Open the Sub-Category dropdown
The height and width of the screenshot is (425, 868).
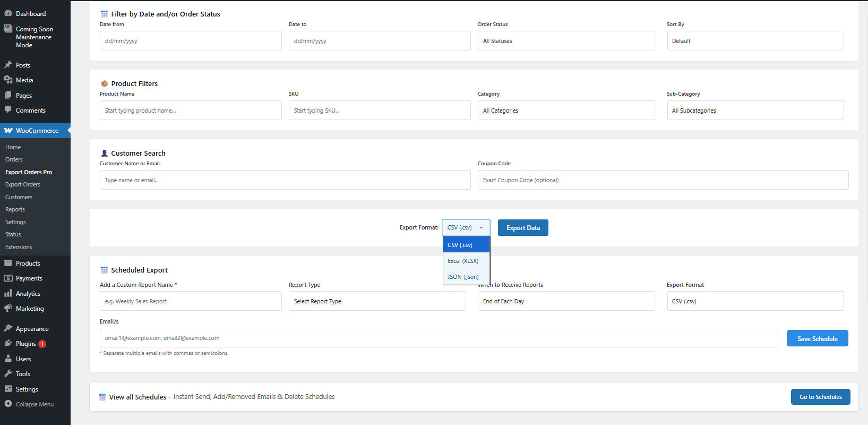[755, 110]
